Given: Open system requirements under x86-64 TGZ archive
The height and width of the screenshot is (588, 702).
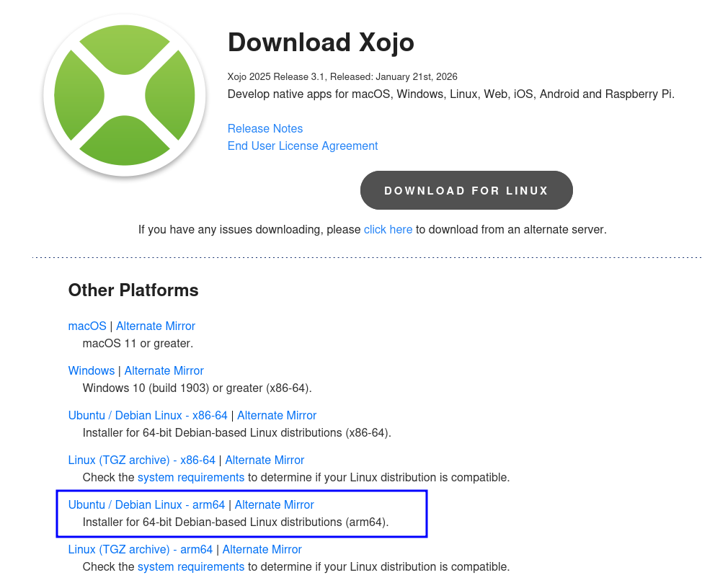Looking at the screenshot, I should (x=191, y=477).
